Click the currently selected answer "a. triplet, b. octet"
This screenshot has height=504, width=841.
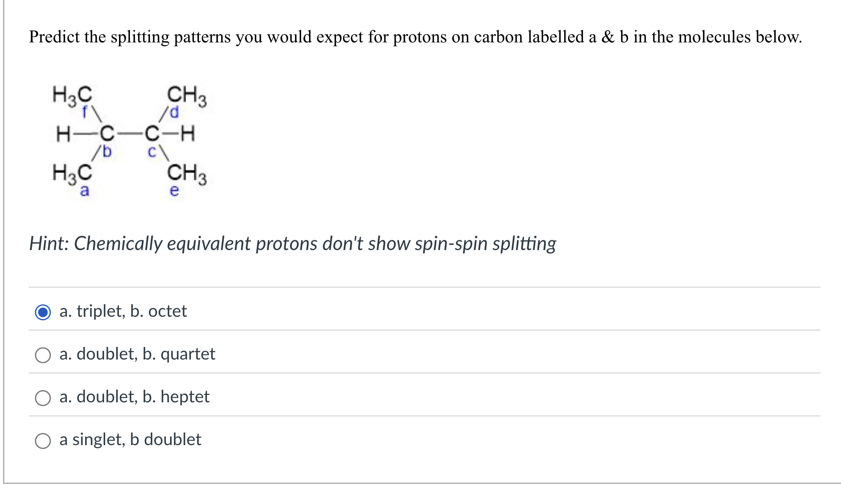coord(123,311)
